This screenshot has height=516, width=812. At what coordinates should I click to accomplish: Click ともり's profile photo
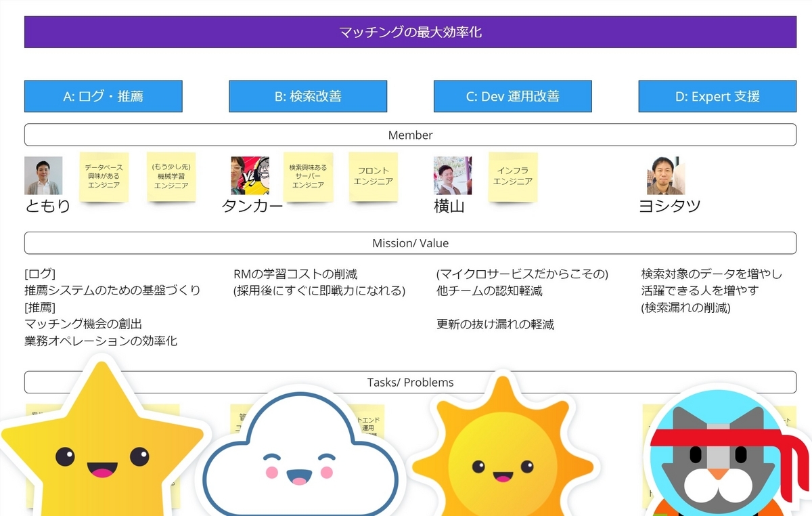click(43, 176)
